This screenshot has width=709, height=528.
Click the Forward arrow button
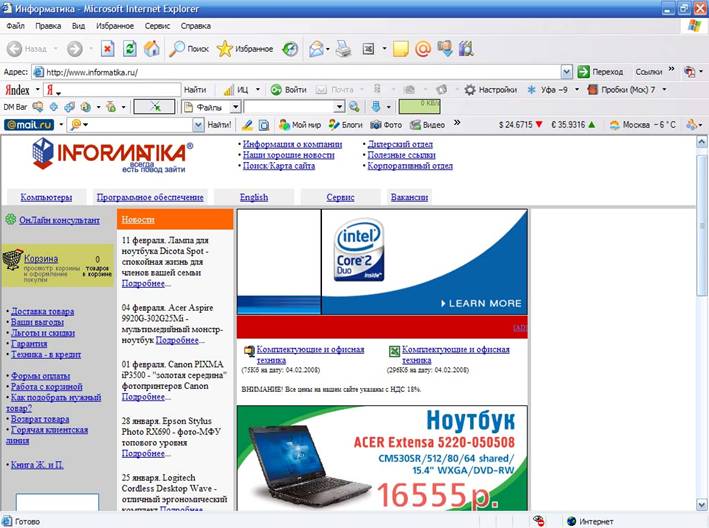coord(75,48)
